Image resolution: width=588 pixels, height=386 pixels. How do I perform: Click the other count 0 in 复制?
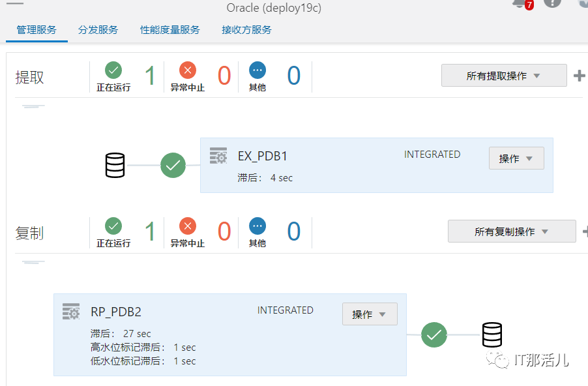pyautogui.click(x=294, y=231)
